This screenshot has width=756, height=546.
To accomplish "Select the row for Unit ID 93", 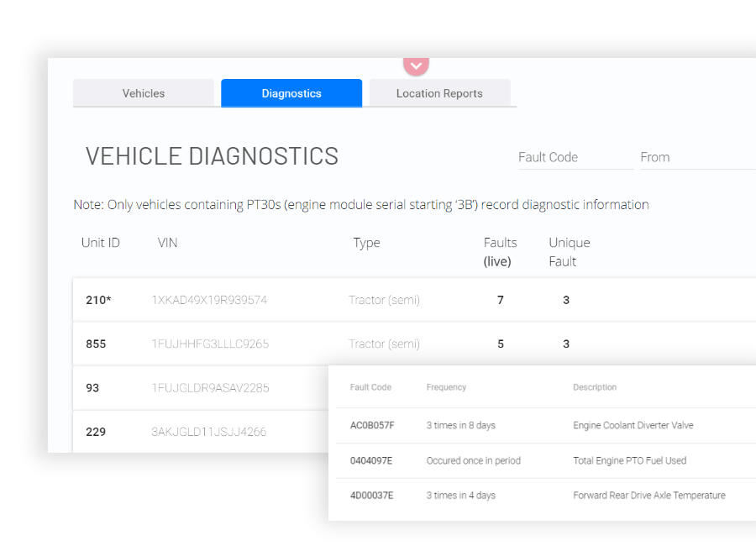I will 92,387.
